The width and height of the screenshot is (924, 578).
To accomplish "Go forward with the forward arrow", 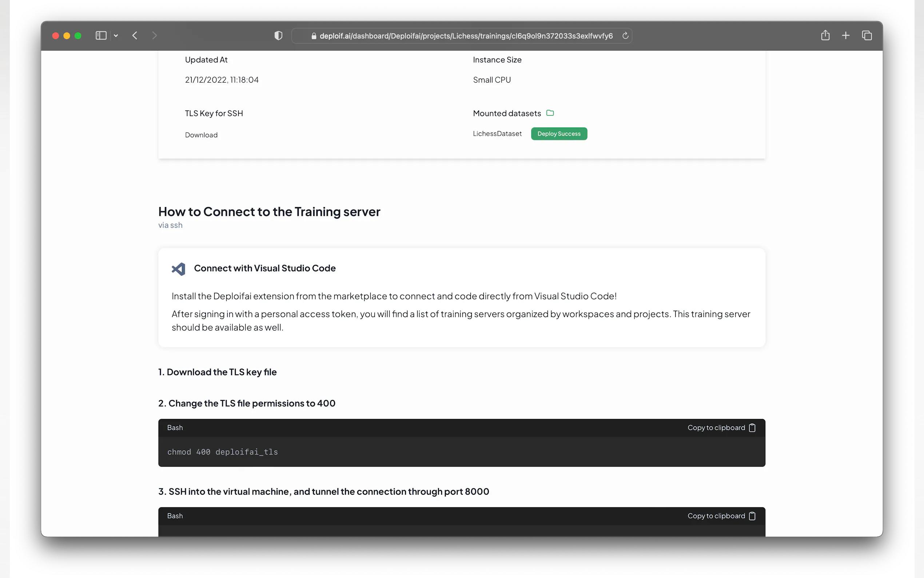I will [x=154, y=36].
